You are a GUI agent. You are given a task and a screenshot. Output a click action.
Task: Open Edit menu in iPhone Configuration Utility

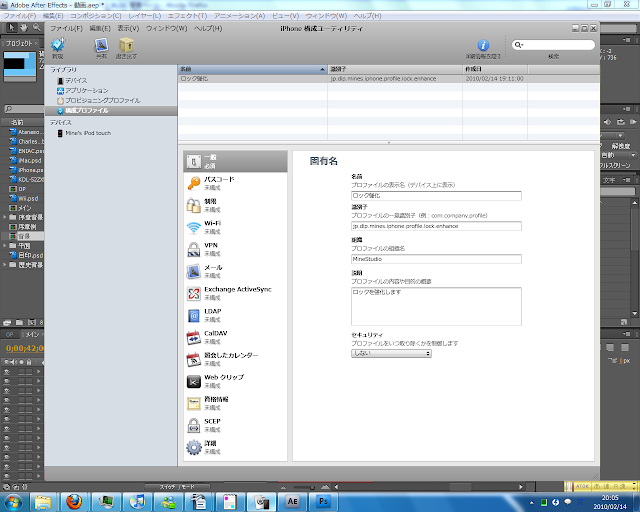coord(100,28)
